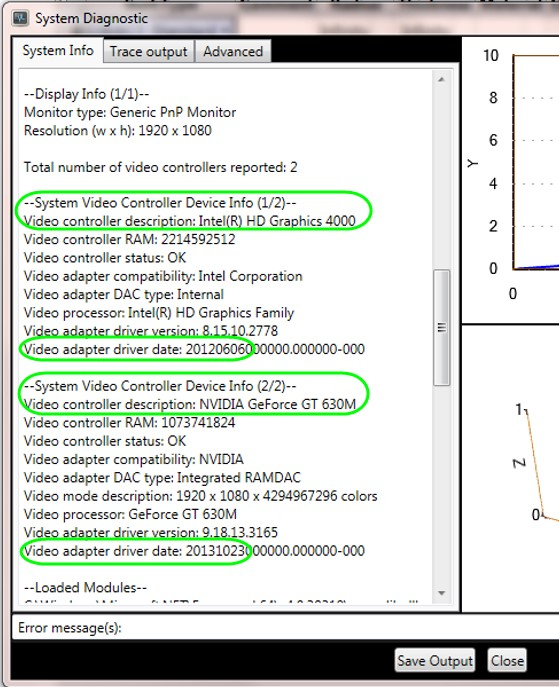Click Video controller RAM: 2214592512

pos(129,239)
